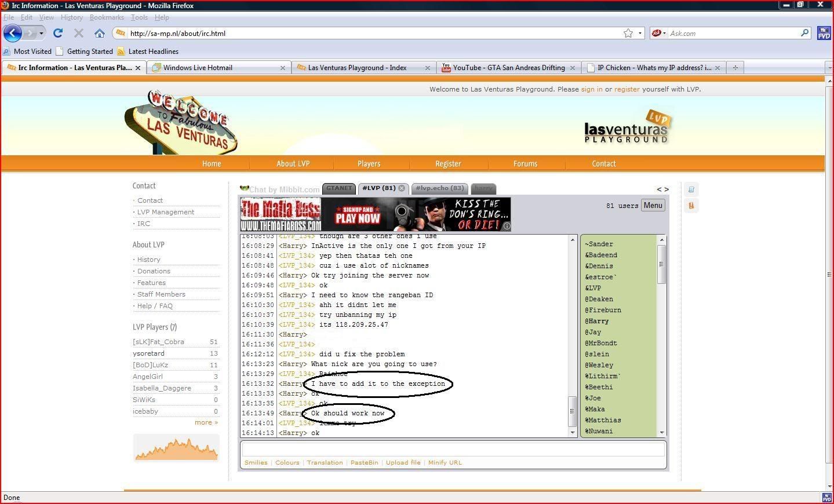Click the Firefox back arrow button

[x=13, y=33]
